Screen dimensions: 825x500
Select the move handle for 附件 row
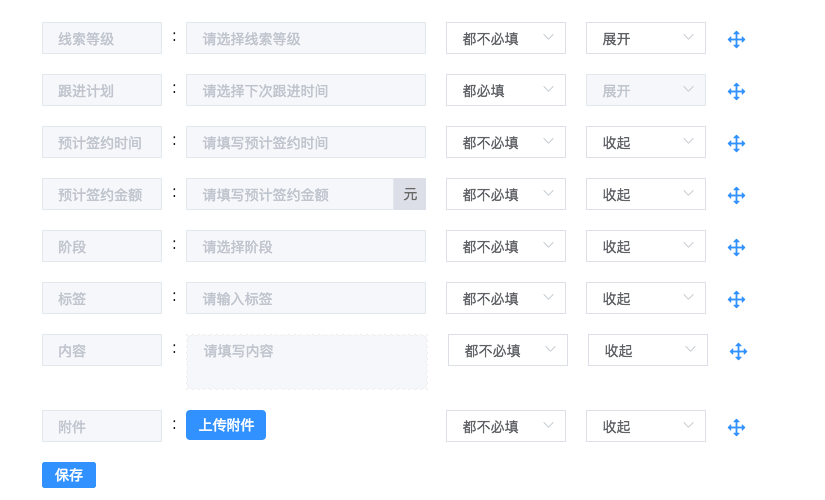pyautogui.click(x=736, y=427)
